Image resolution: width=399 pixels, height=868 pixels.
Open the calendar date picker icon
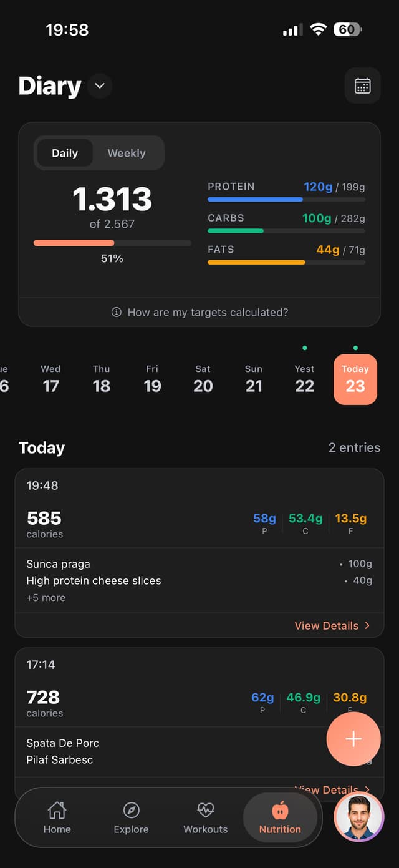point(362,85)
